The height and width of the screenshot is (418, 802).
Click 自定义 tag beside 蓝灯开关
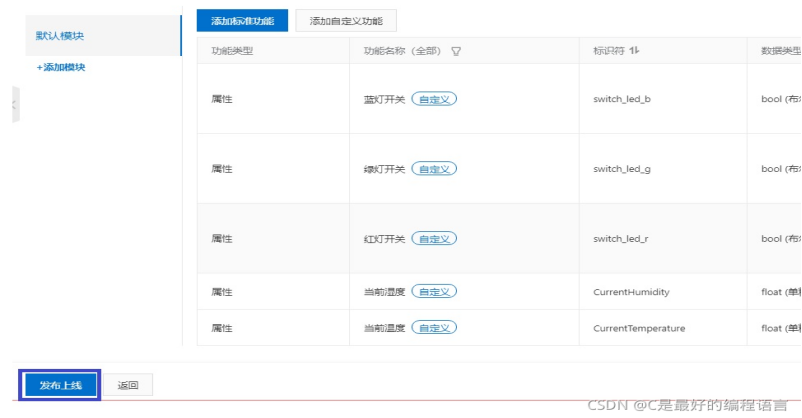[434, 99]
